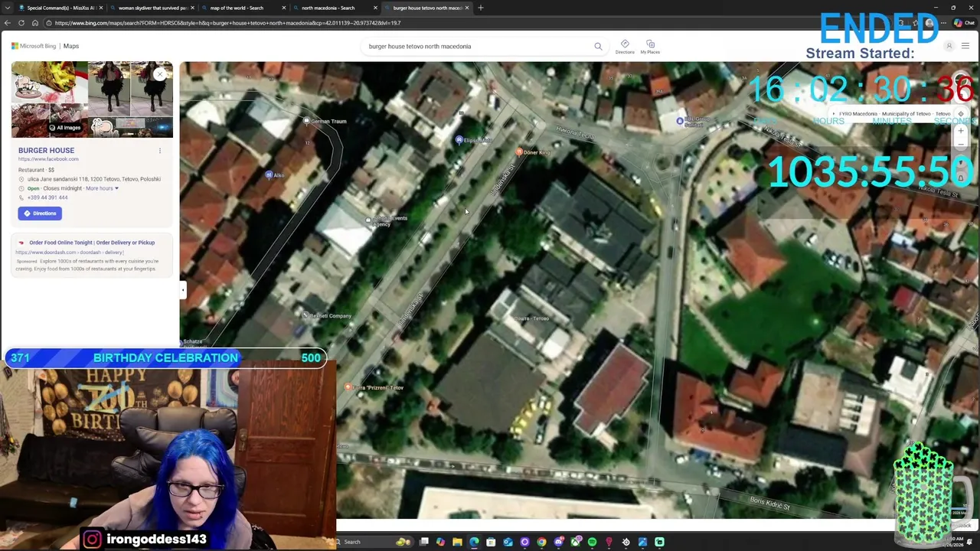Open Order Food Online Tonight sponsored link
This screenshot has height=551, width=980.
coord(92,243)
